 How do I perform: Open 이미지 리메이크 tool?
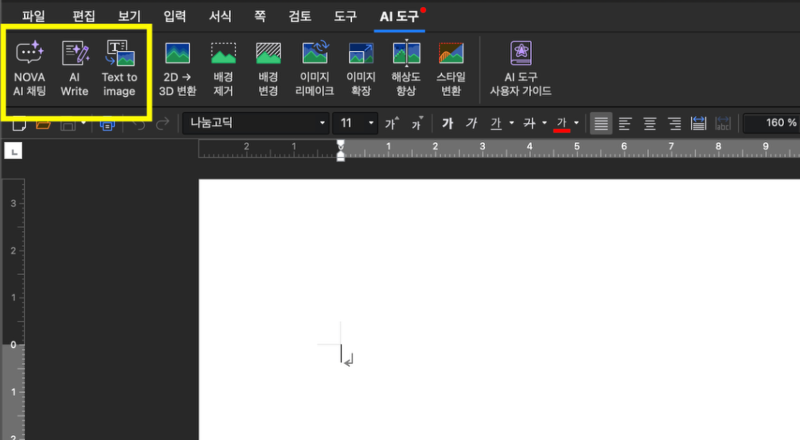pos(314,69)
